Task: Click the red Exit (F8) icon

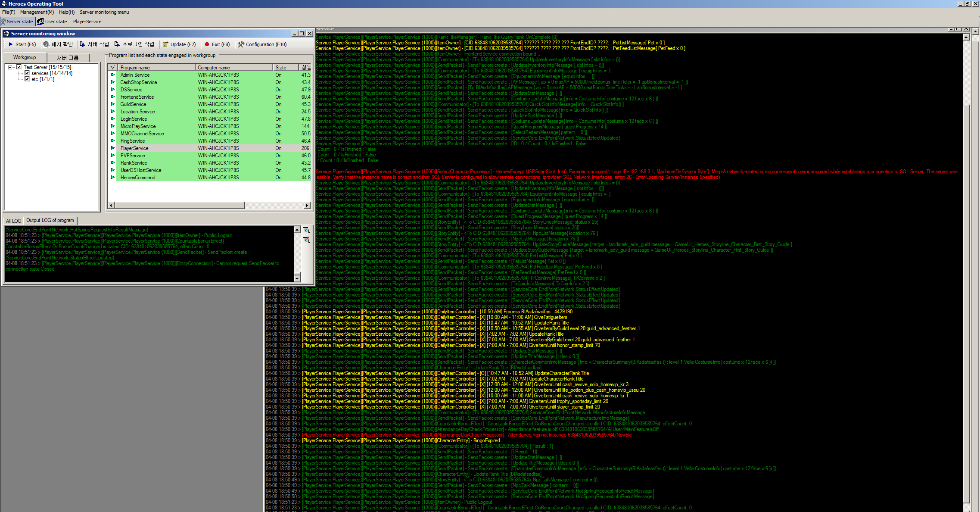Action: tap(207, 44)
